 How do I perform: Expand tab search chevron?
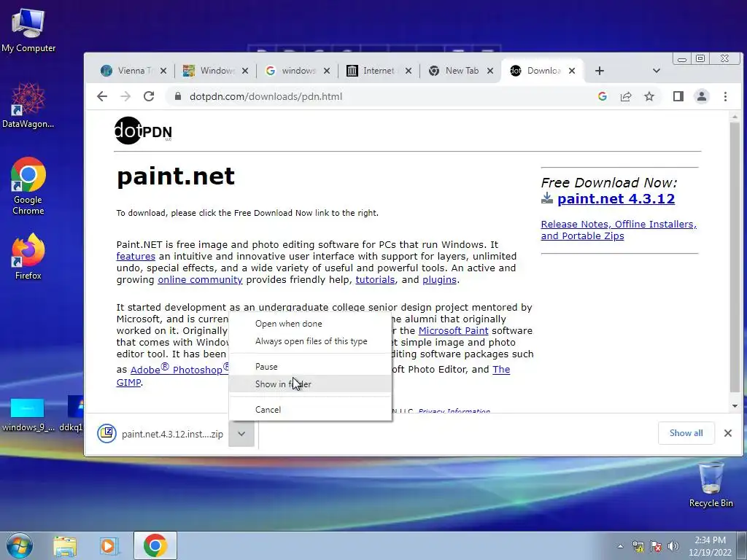click(656, 71)
